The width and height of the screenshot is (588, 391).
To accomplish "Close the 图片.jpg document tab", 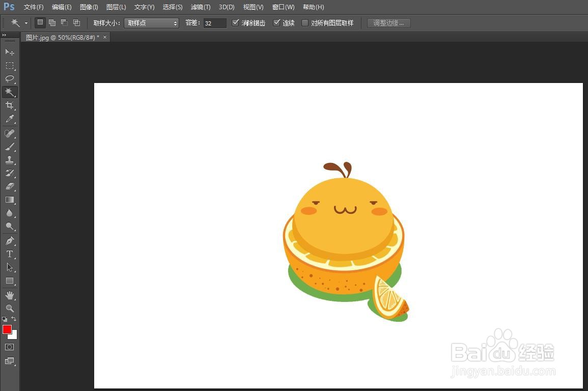I will (x=105, y=37).
